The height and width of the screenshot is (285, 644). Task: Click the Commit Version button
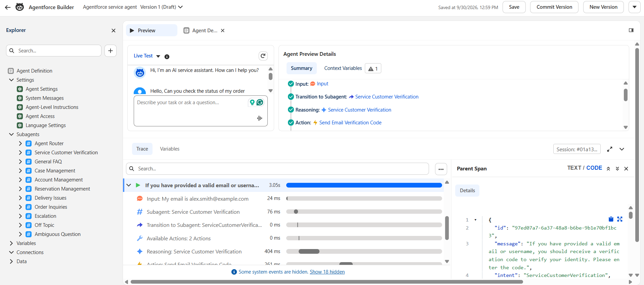tap(554, 7)
